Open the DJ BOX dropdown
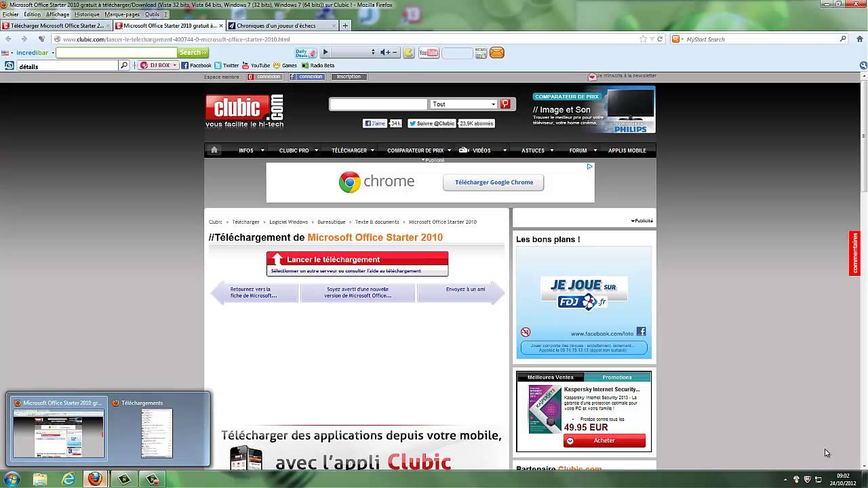The height and width of the screenshot is (488, 868). tap(174, 66)
